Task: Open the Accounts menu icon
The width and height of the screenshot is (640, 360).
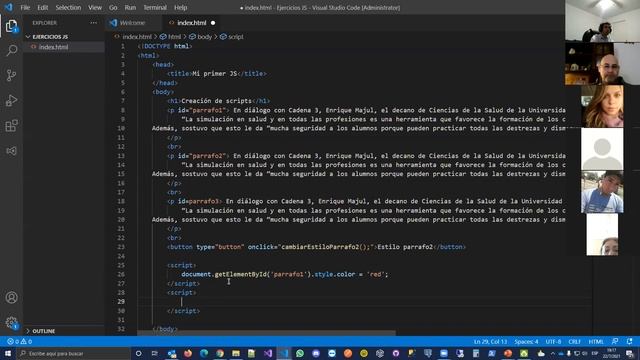Action: 11,298
